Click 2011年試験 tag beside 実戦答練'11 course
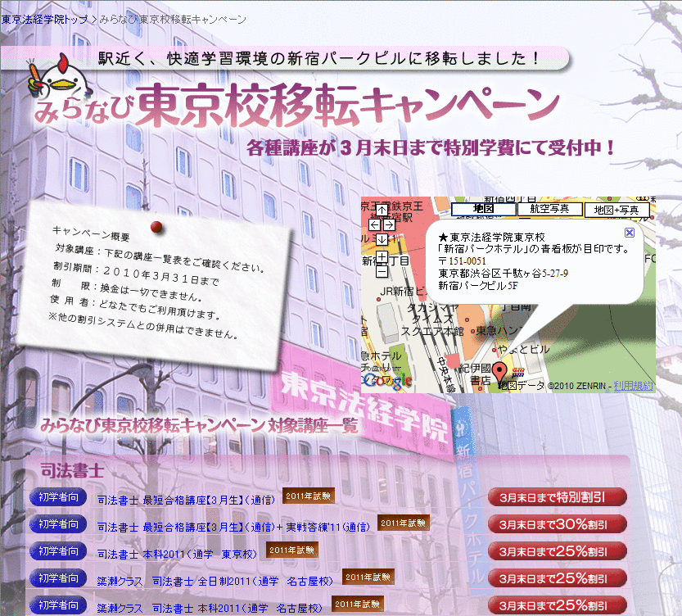 [x=404, y=523]
